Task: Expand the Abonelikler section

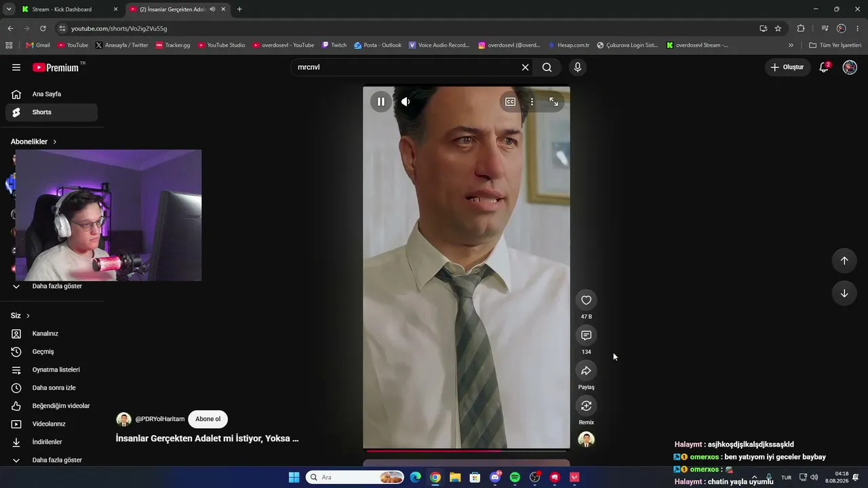Action: click(34, 142)
